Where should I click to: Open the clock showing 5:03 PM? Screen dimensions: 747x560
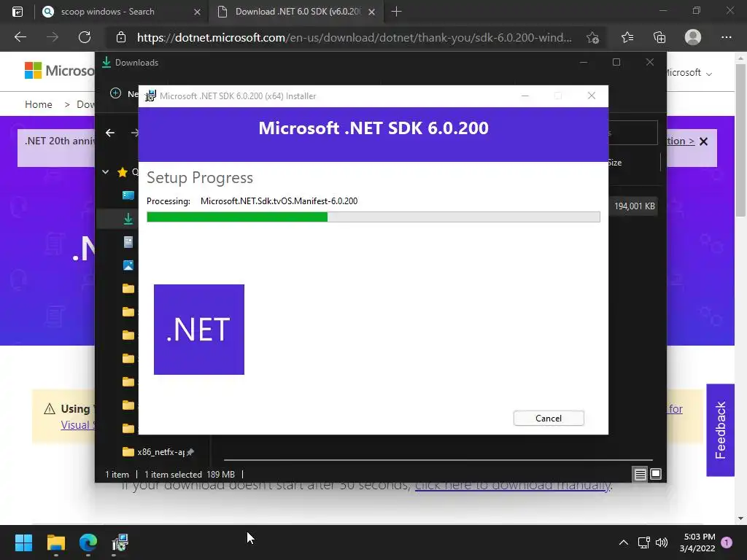(697, 542)
